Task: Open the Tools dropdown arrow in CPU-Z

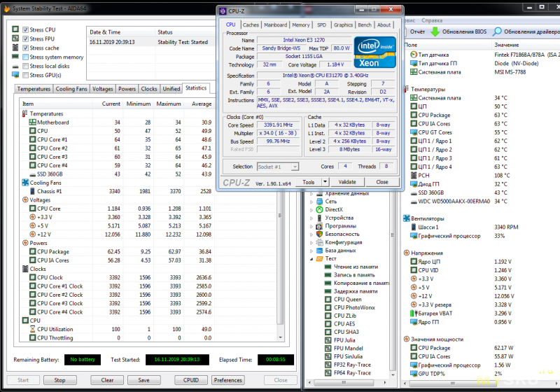Action: [324, 181]
